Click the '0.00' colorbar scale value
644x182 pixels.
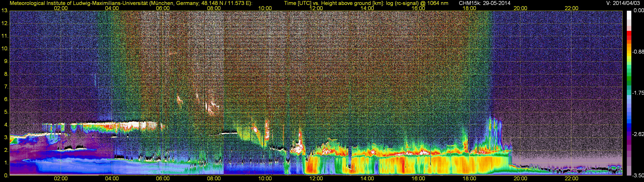click(x=639, y=10)
